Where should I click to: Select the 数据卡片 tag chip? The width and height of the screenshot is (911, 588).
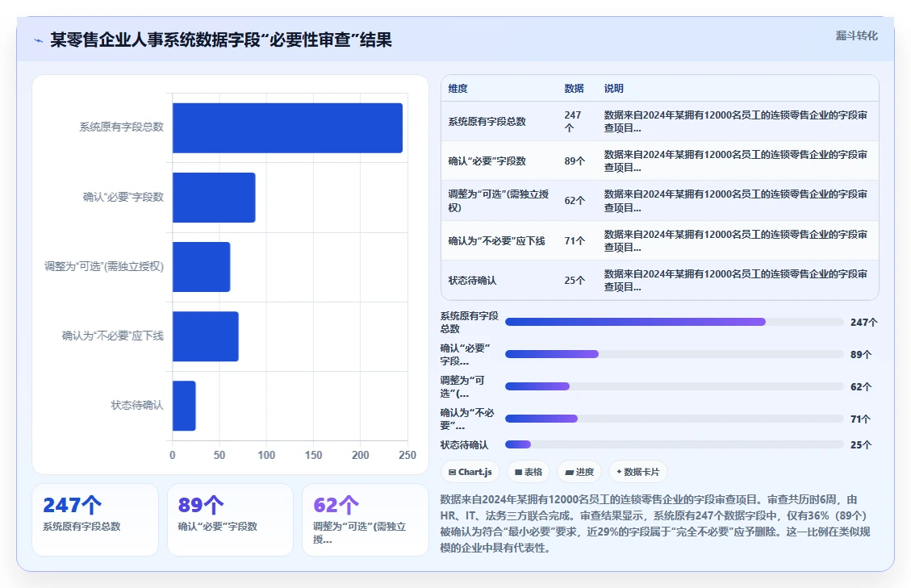(x=638, y=472)
